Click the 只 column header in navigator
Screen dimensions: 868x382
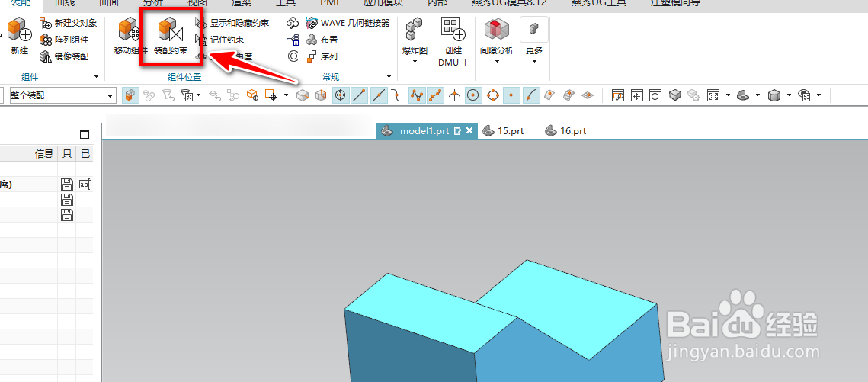pyautogui.click(x=67, y=153)
